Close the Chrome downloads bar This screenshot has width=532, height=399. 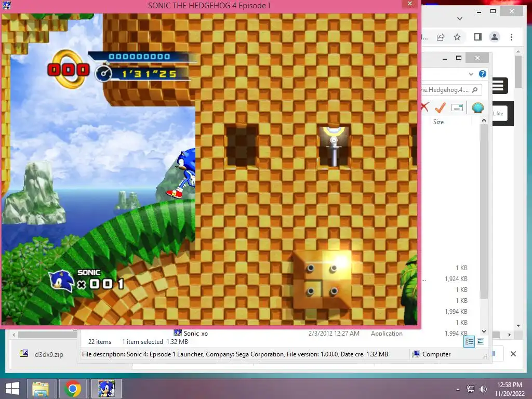pos(513,354)
